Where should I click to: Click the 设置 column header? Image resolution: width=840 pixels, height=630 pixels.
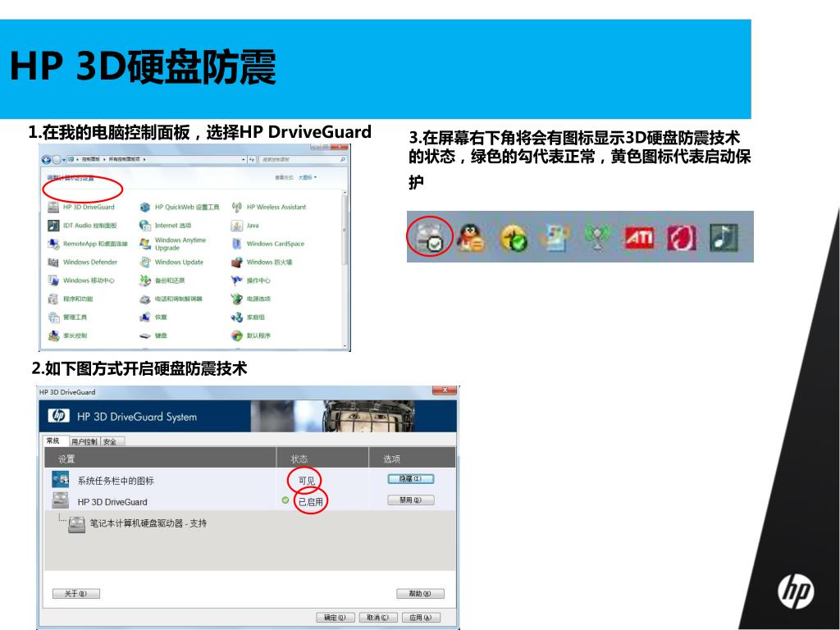[x=160, y=459]
